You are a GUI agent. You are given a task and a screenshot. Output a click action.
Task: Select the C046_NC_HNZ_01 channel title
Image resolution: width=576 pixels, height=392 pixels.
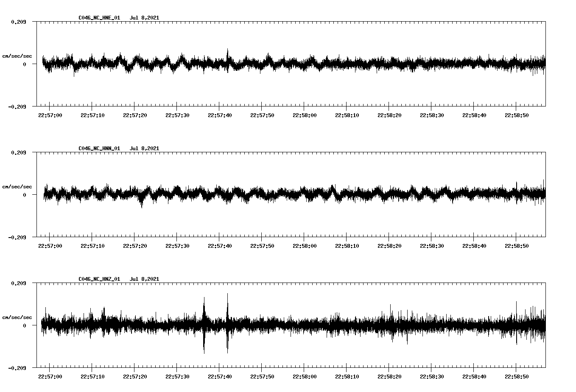(98, 279)
